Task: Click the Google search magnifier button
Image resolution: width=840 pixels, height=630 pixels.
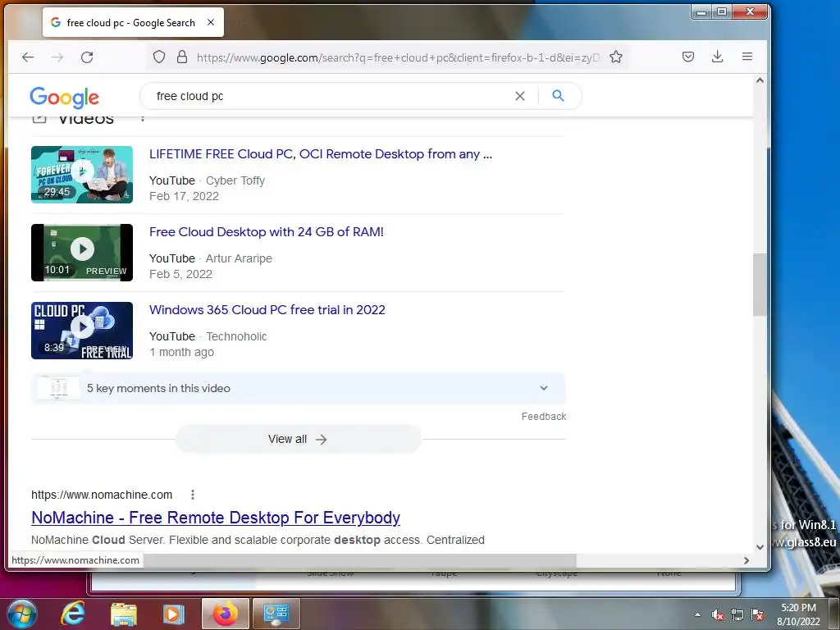Action: 558,96
